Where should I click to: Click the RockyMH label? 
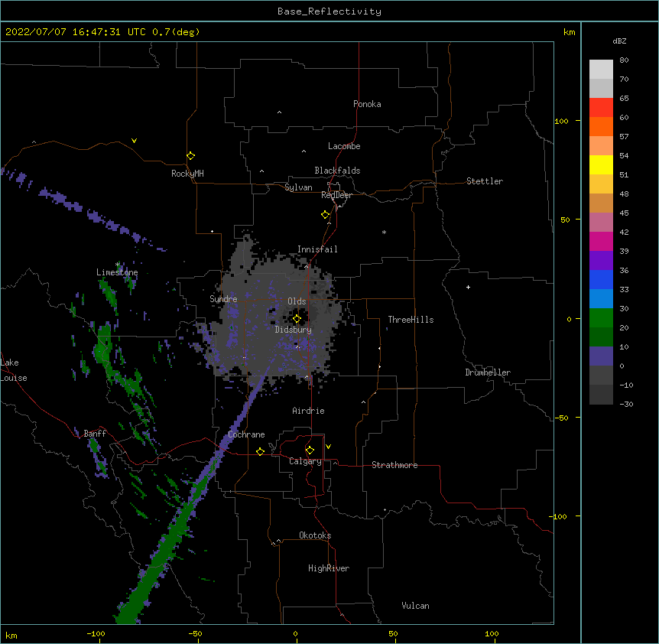187,174
